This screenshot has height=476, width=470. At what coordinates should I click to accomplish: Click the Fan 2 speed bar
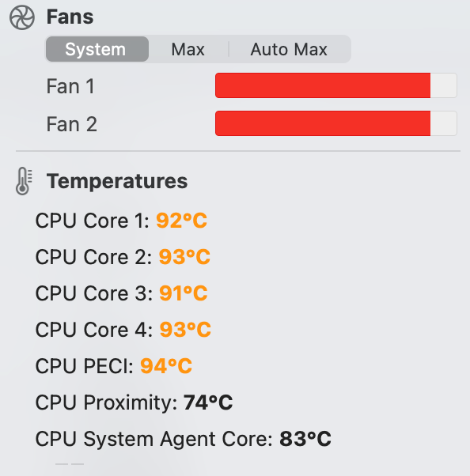point(336,123)
